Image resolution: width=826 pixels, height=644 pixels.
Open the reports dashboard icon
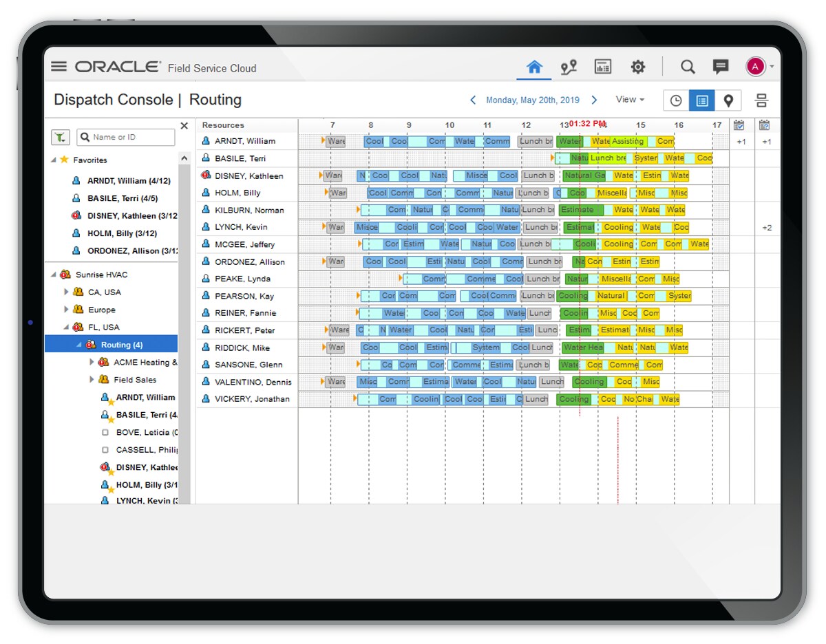pos(603,67)
